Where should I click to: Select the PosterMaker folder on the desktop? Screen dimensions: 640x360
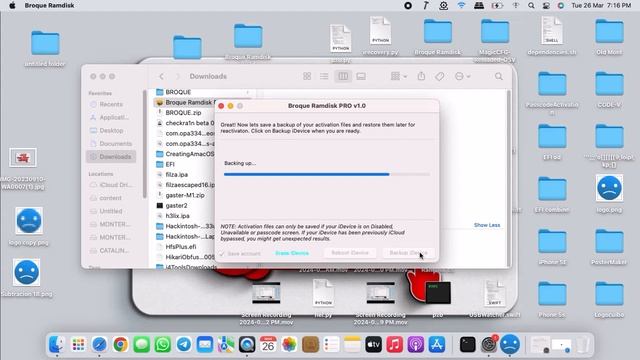(609, 246)
